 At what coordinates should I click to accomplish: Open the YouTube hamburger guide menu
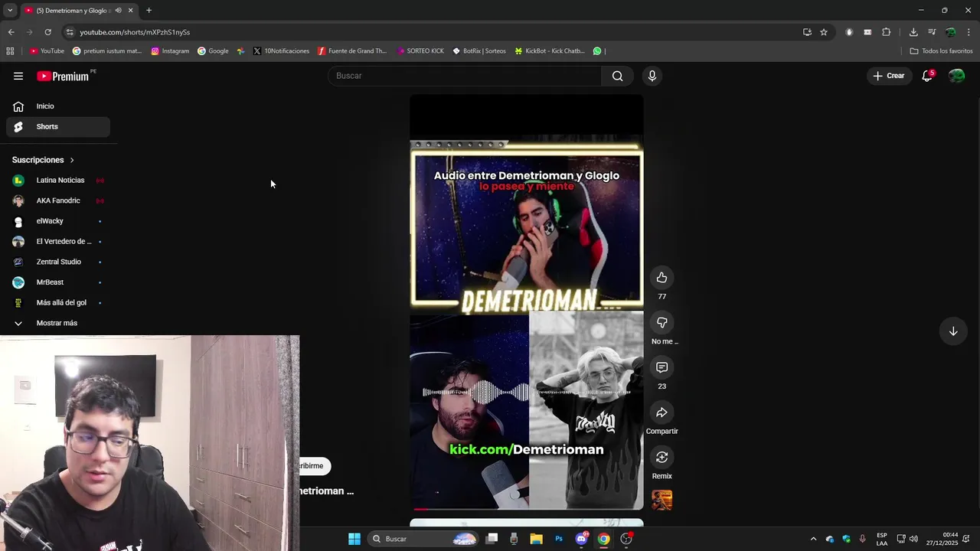click(18, 76)
